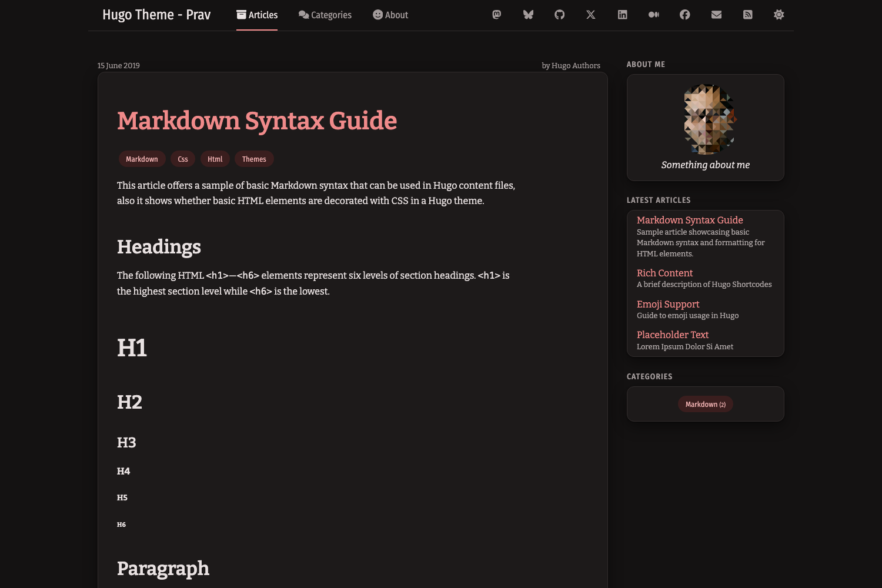This screenshot has width=882, height=588.
Task: Click the 'Paragraph' section heading
Action: coord(163,568)
